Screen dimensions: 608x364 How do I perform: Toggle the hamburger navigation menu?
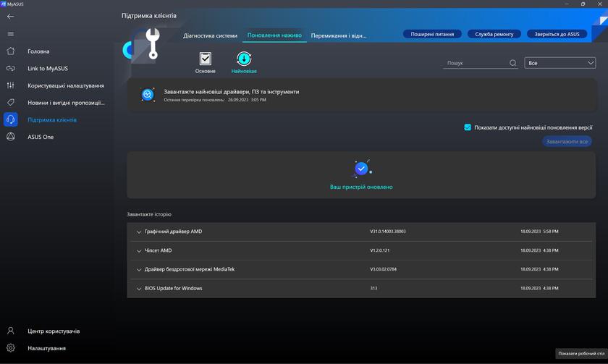pos(10,34)
